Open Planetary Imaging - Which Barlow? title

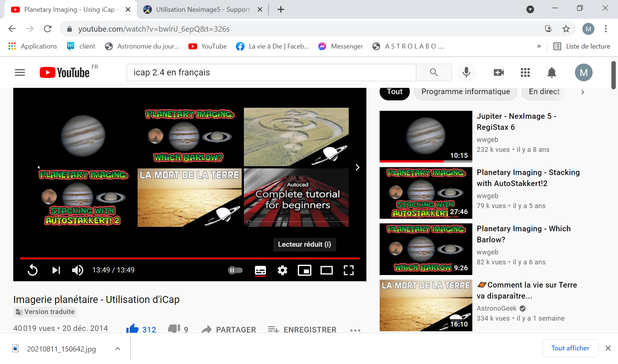coord(524,234)
